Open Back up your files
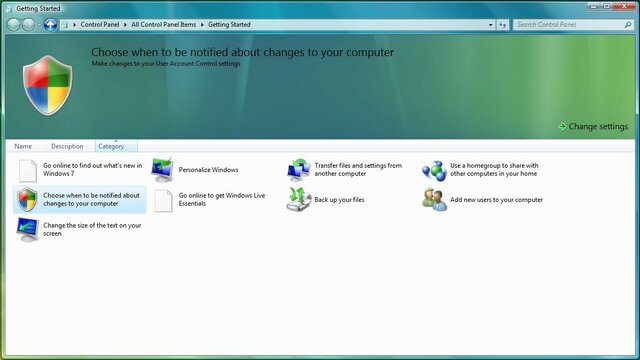Screen dimensions: 640x360 (339, 200)
